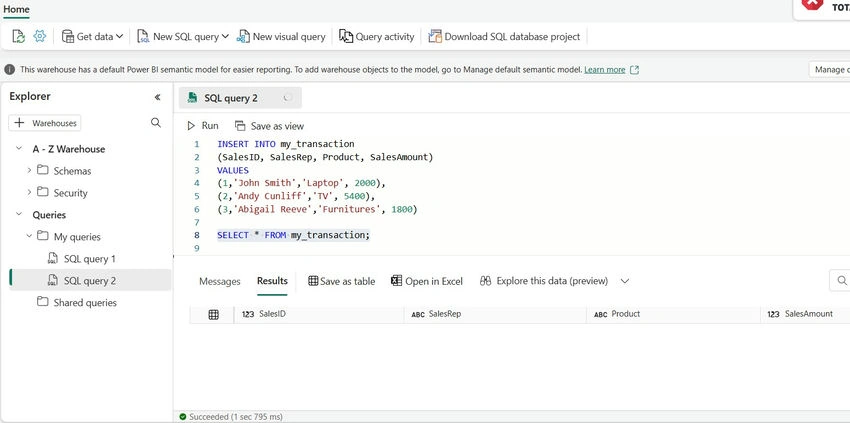Viewport: 850px width, 423px height.
Task: Click the results grid select-all icon
Action: 214,315
